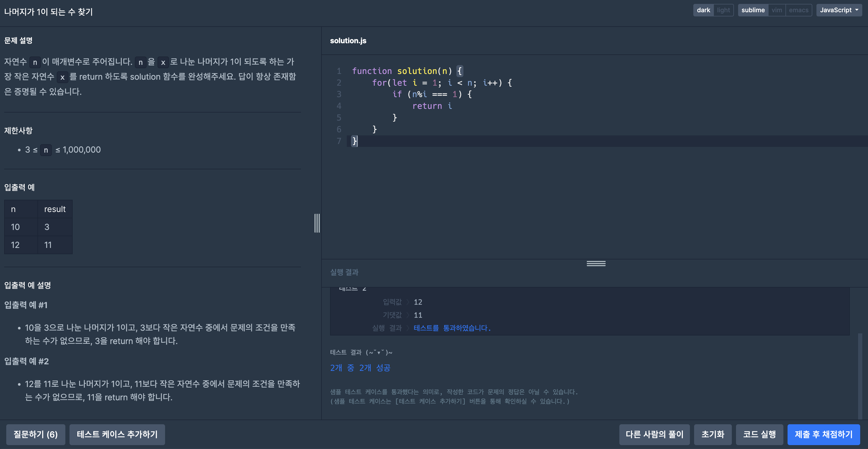Click 질문하기 (6) button
This screenshot has height=449, width=868.
coord(35,434)
